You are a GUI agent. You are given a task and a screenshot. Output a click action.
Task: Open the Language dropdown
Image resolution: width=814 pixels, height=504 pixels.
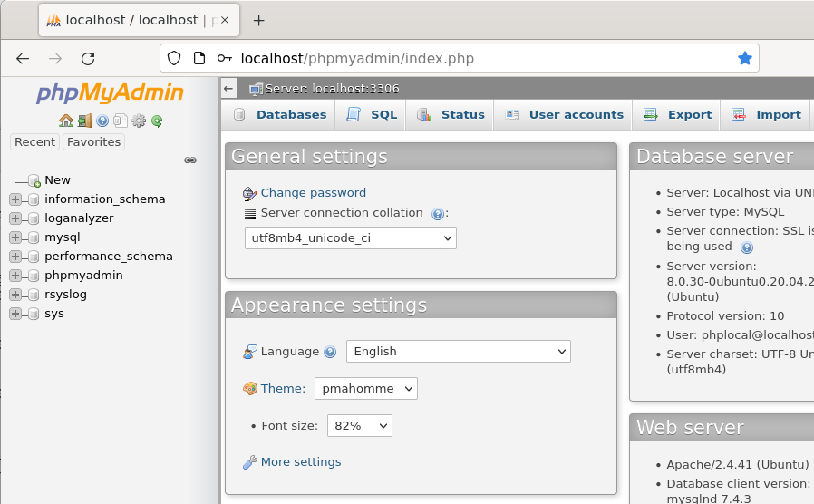459,352
